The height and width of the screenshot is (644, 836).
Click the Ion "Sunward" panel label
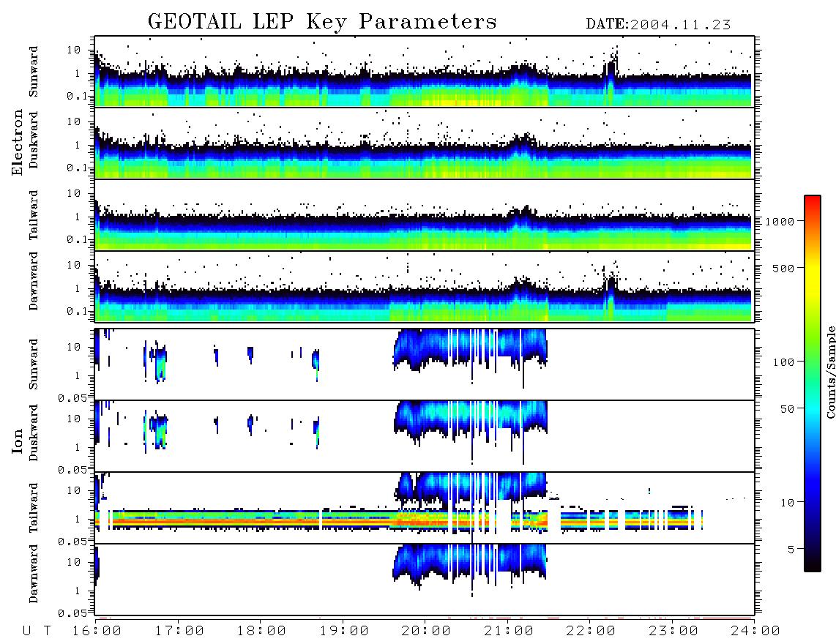click(34, 364)
